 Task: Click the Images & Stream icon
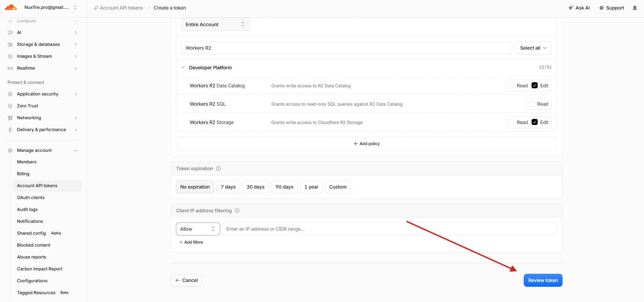pyautogui.click(x=10, y=56)
